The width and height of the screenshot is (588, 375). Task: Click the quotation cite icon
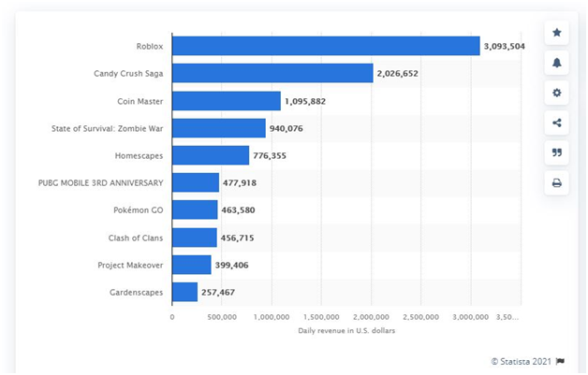coord(557,152)
